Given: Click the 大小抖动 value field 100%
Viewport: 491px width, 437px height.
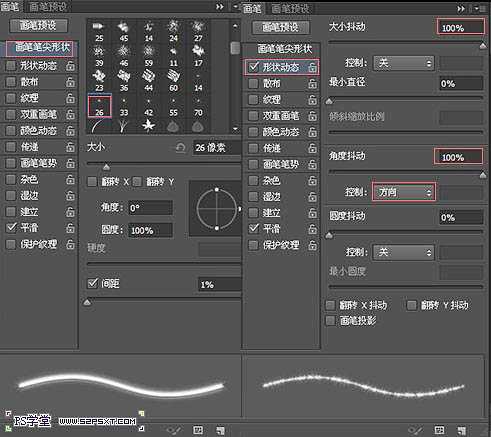Looking at the screenshot, I should tap(460, 27).
